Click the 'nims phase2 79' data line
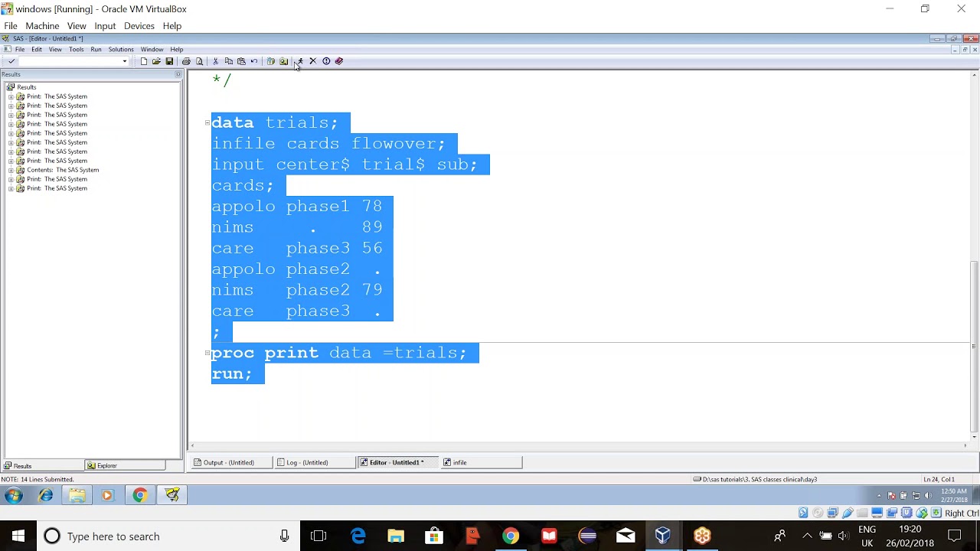This screenshot has width=980, height=551. pyautogui.click(x=297, y=290)
